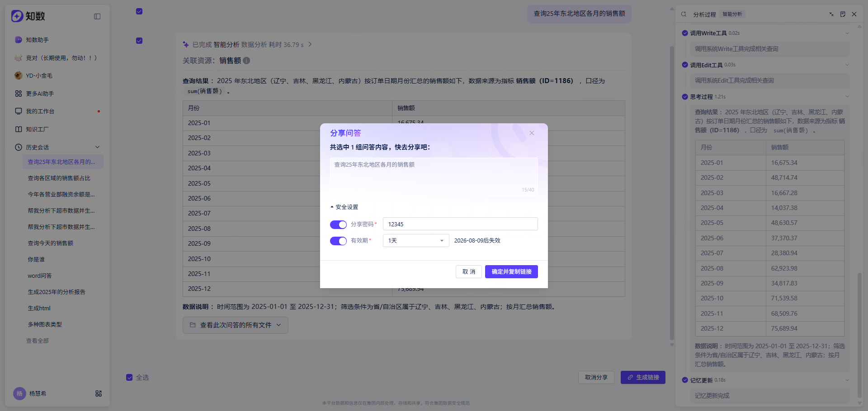Expand 查看此次问答的所有文件 dropdown
The width and height of the screenshot is (868, 411).
click(x=236, y=325)
